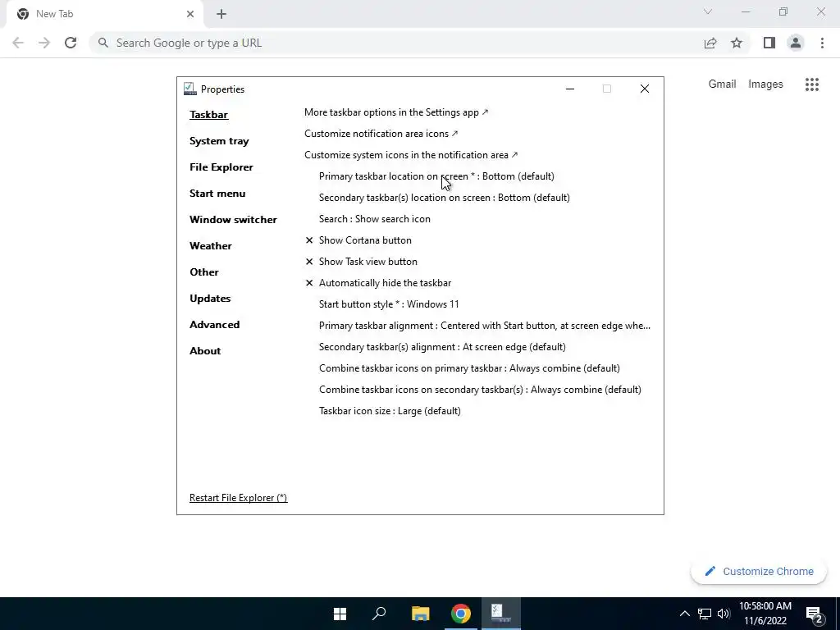Select the New Tab browser tab

[105, 14]
